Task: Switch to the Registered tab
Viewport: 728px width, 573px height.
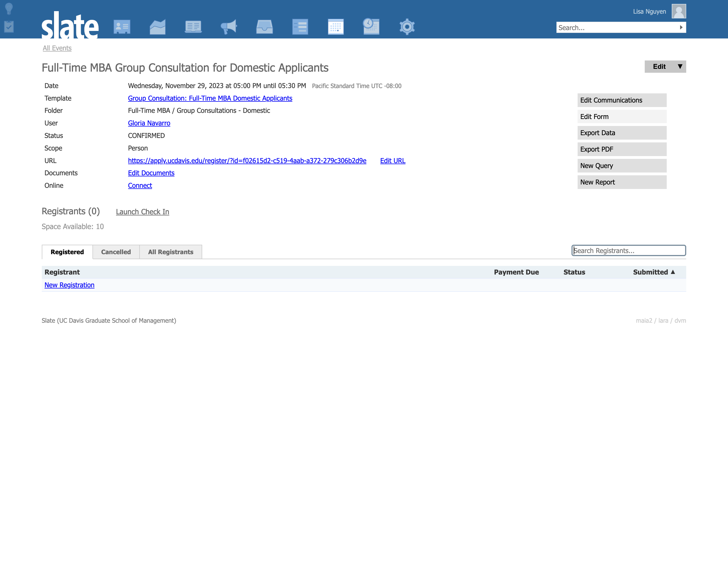Action: coord(67,252)
